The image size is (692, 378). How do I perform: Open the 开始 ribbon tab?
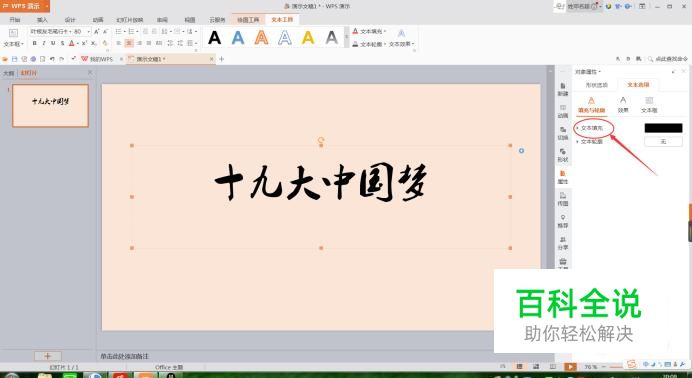coord(15,20)
